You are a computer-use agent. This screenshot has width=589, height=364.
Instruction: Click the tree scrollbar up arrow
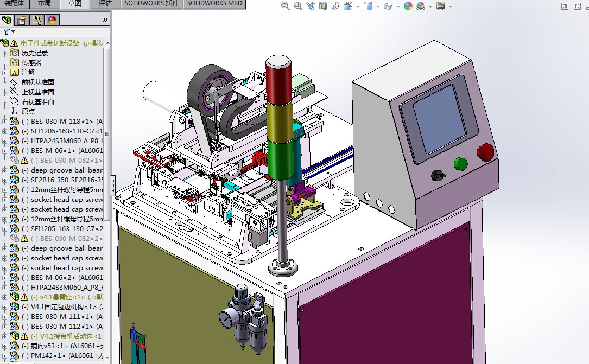[107, 43]
